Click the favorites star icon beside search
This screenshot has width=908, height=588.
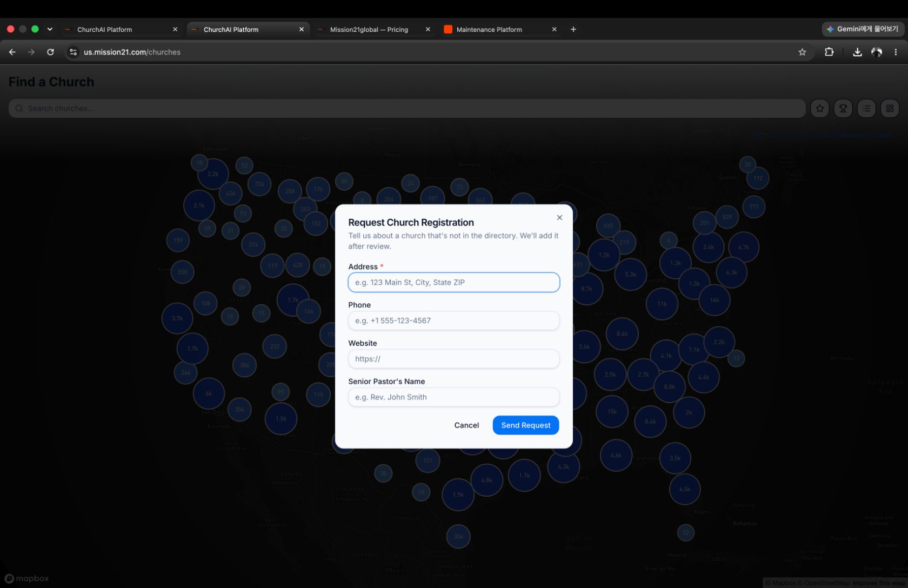point(819,108)
